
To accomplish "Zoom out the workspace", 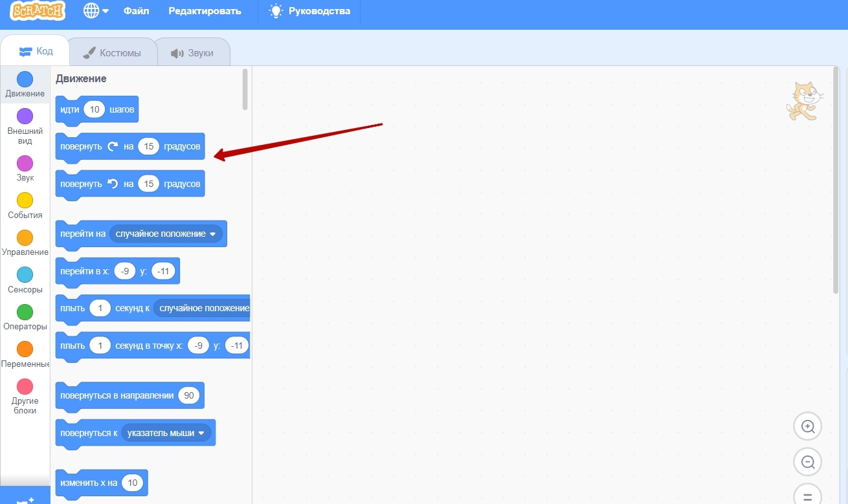I will click(x=808, y=462).
